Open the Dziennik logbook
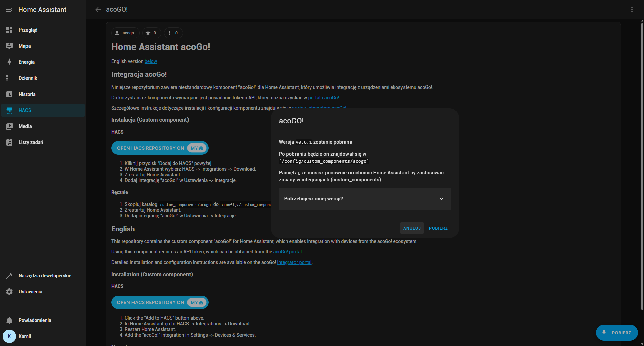644x346 pixels. (x=28, y=78)
